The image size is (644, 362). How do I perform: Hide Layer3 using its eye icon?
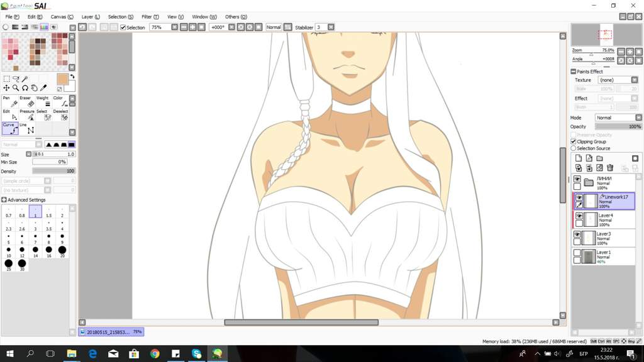pyautogui.click(x=577, y=234)
